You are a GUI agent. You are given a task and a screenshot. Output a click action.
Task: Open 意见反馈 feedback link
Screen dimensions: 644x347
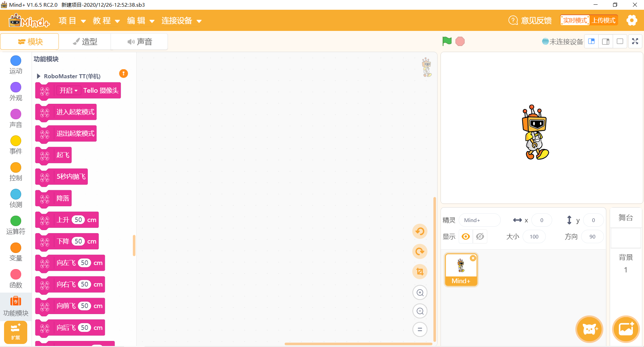click(530, 20)
